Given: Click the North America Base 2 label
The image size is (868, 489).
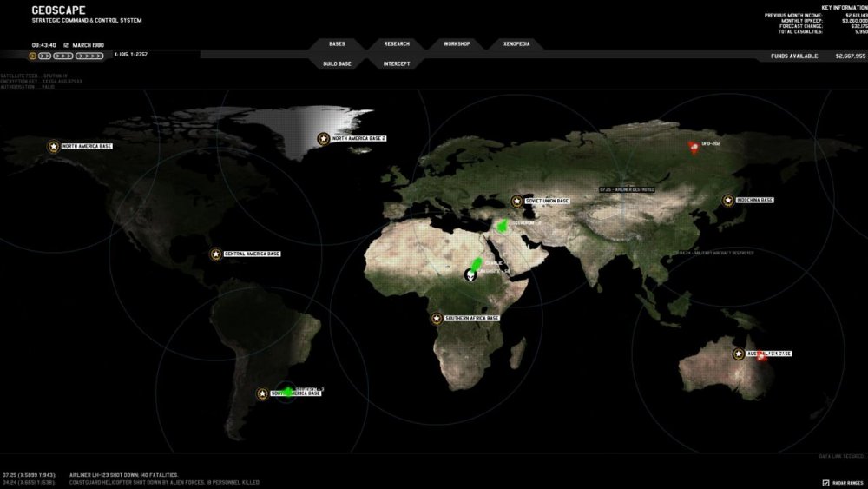Looking at the screenshot, I should coord(358,138).
